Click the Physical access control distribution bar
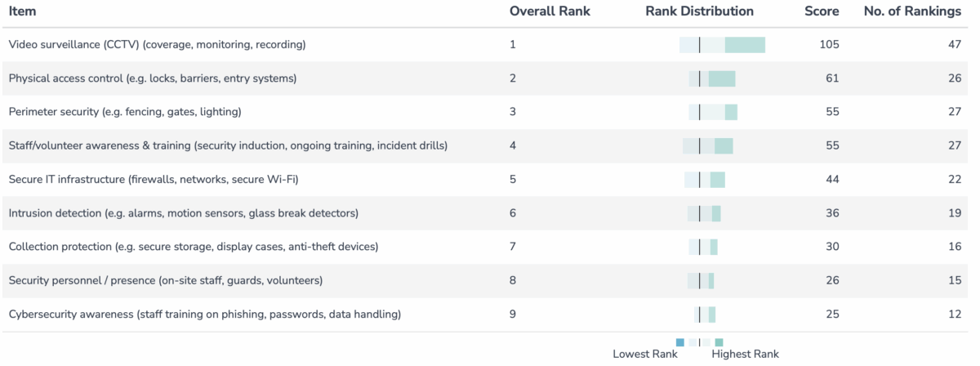 (x=712, y=78)
